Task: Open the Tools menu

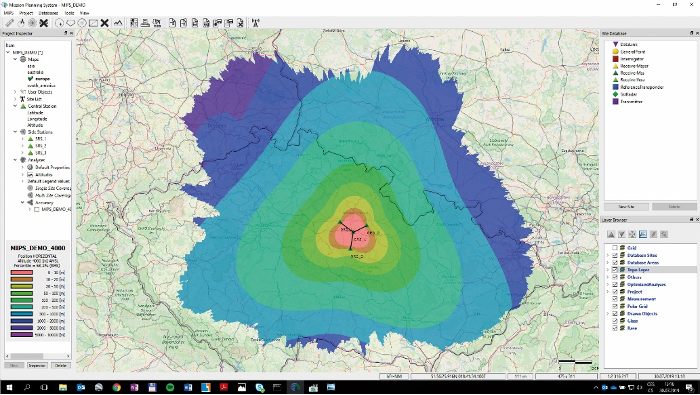Action: [x=69, y=13]
